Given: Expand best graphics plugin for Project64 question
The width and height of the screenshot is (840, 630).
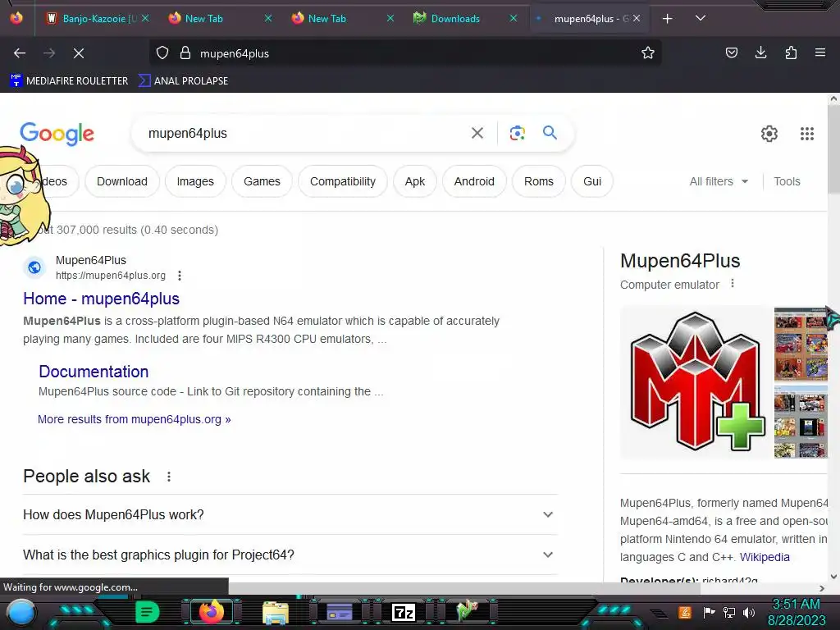Looking at the screenshot, I should 290,555.
